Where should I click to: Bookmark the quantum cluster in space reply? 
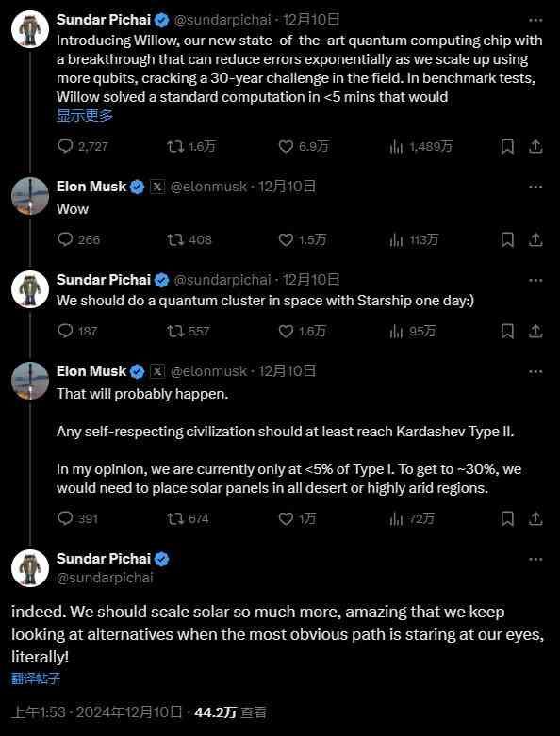(x=507, y=332)
